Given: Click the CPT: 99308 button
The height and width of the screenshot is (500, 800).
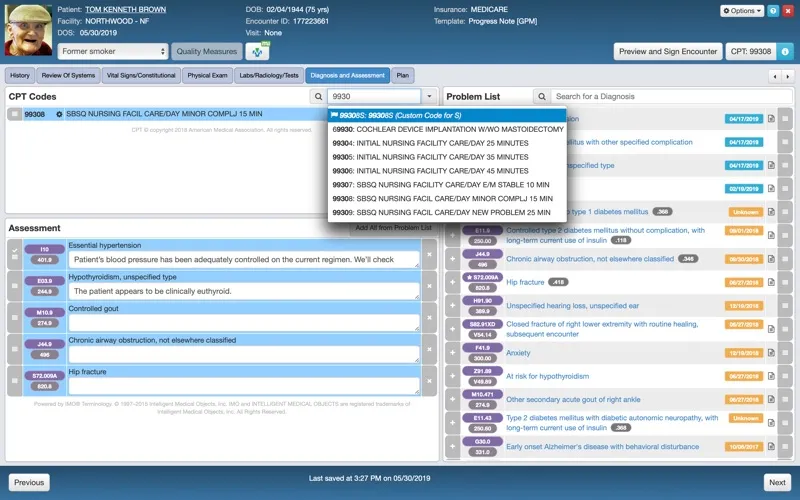Looking at the screenshot, I should click(x=751, y=52).
